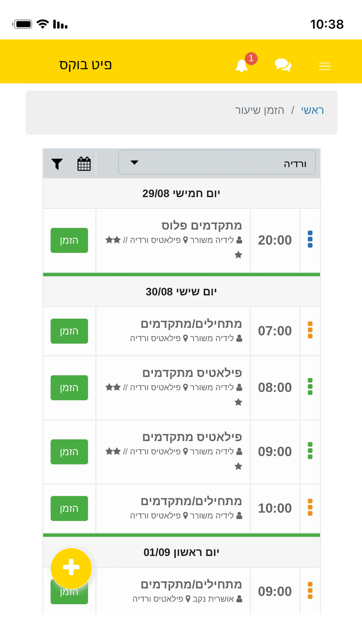Image resolution: width=362 pixels, height=644 pixels.
Task: Open the notifications bell icon
Action: point(242,66)
